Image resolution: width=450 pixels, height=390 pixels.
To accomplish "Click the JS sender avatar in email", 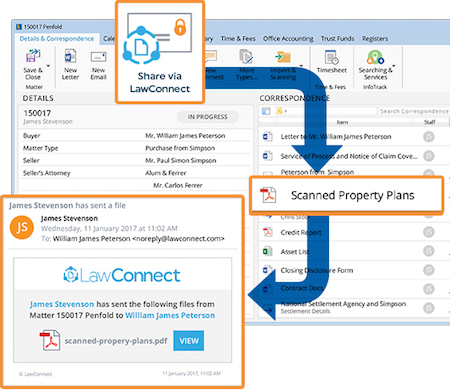I will pyautogui.click(x=22, y=228).
